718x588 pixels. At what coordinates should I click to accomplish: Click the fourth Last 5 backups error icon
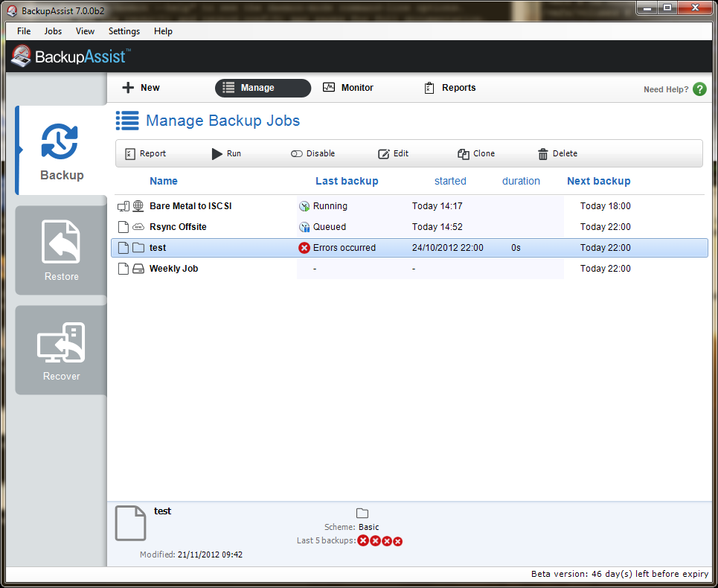398,542
